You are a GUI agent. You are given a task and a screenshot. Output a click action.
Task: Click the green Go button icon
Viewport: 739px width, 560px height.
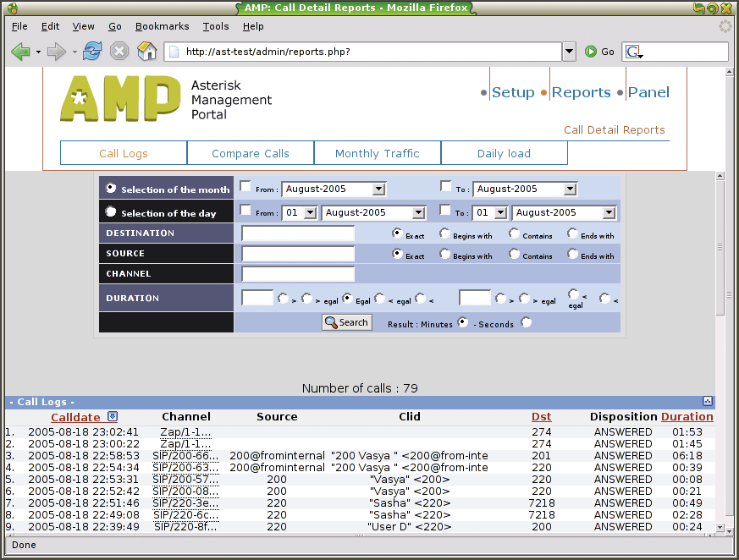tap(591, 52)
